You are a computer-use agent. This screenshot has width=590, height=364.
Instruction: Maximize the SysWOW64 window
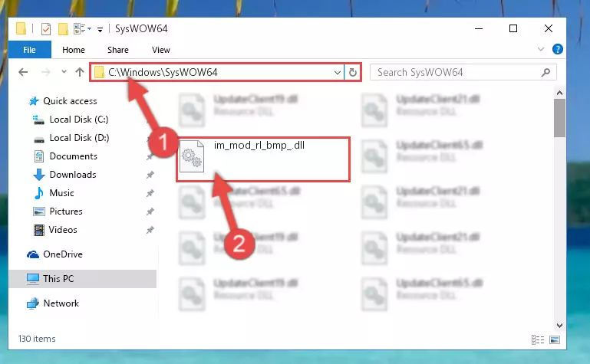(x=513, y=28)
